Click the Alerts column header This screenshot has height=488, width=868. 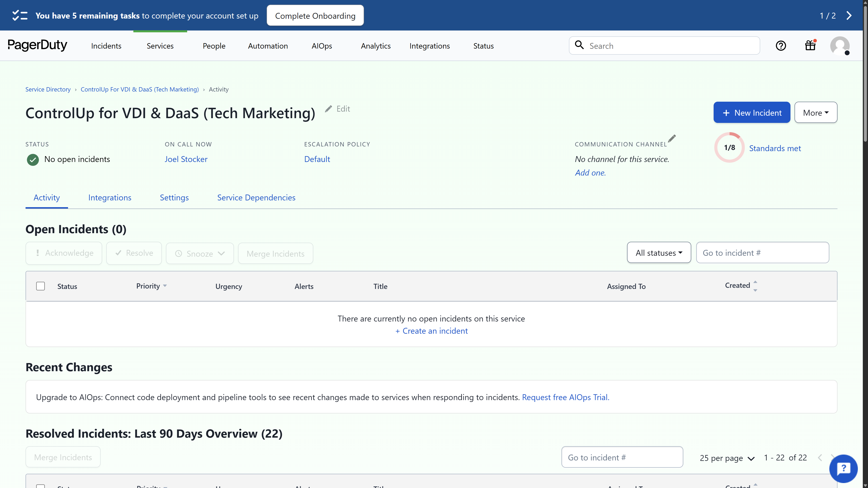click(x=304, y=286)
